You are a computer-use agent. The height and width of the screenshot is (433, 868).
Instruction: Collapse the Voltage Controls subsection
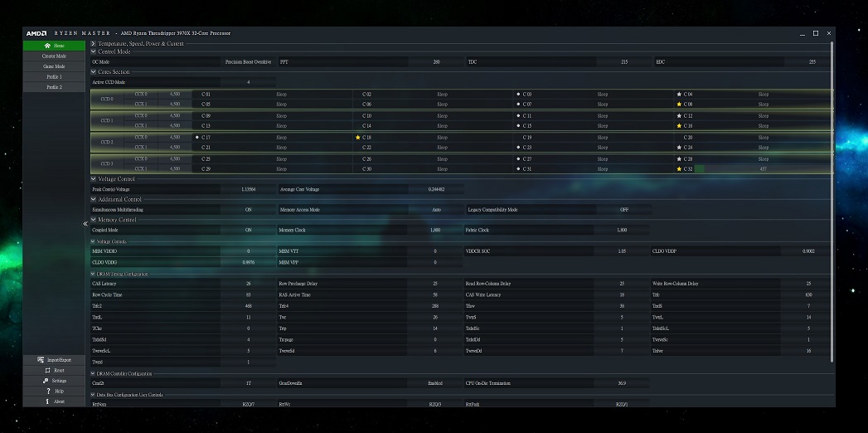click(x=93, y=241)
